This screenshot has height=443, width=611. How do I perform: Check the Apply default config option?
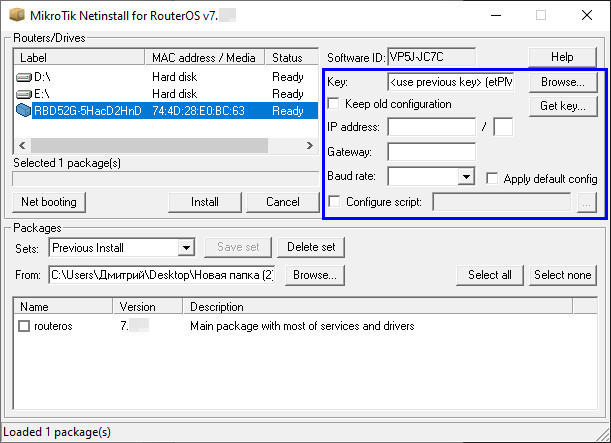tap(492, 178)
